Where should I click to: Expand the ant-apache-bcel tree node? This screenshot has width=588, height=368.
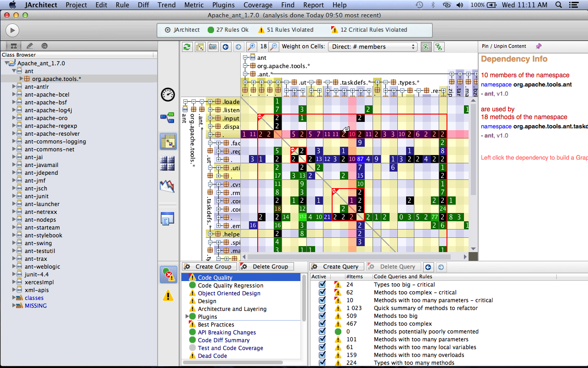click(x=14, y=95)
